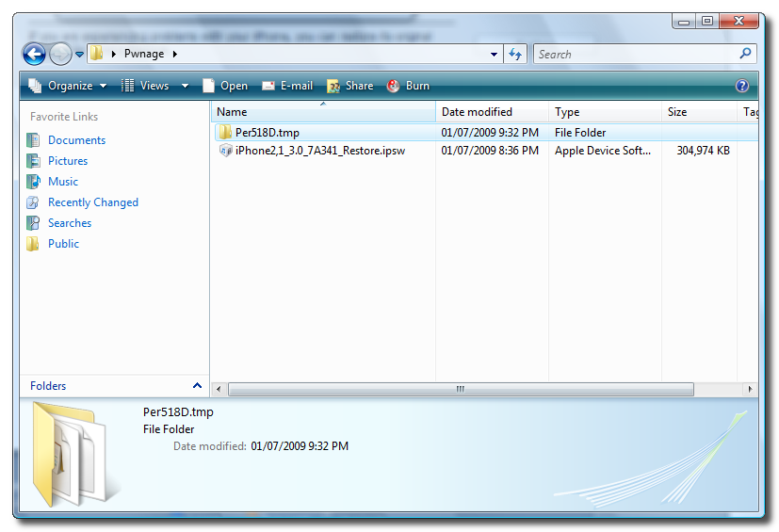Screen dimensions: 779x532
Task: Click the Refresh button beside address bar
Action: pyautogui.click(x=515, y=55)
